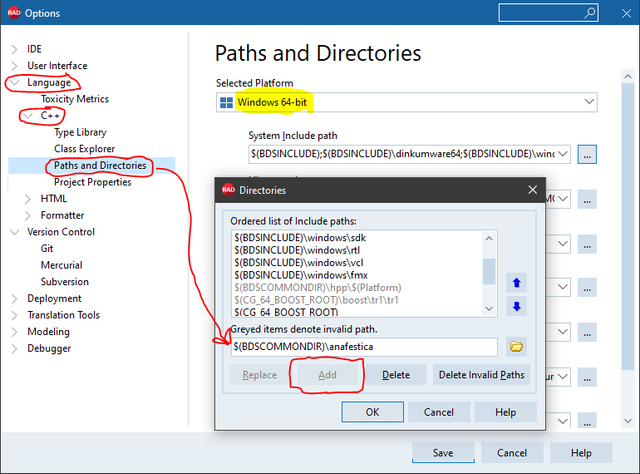
Task: Click the Windows logo icon in Selected Platform
Action: [226, 102]
